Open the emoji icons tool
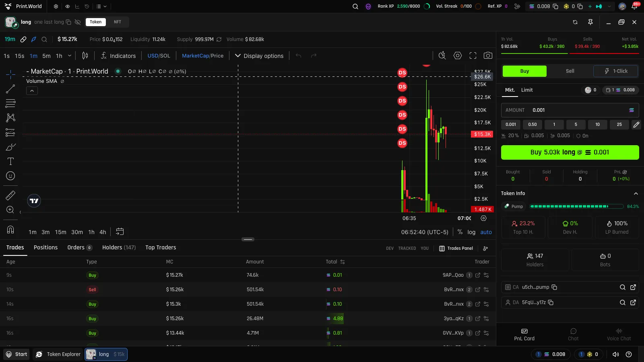Screen dimensions: 644x362 pyautogui.click(x=10, y=176)
